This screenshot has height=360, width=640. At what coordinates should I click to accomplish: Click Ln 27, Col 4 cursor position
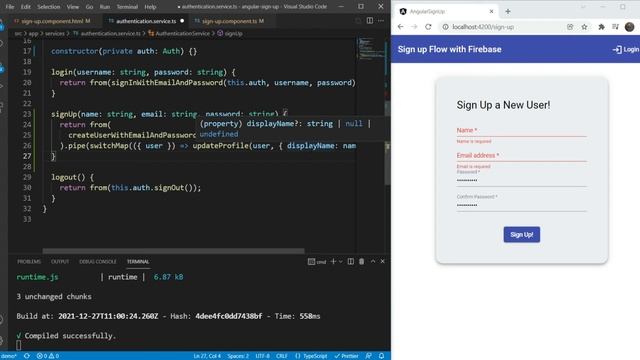point(207,356)
